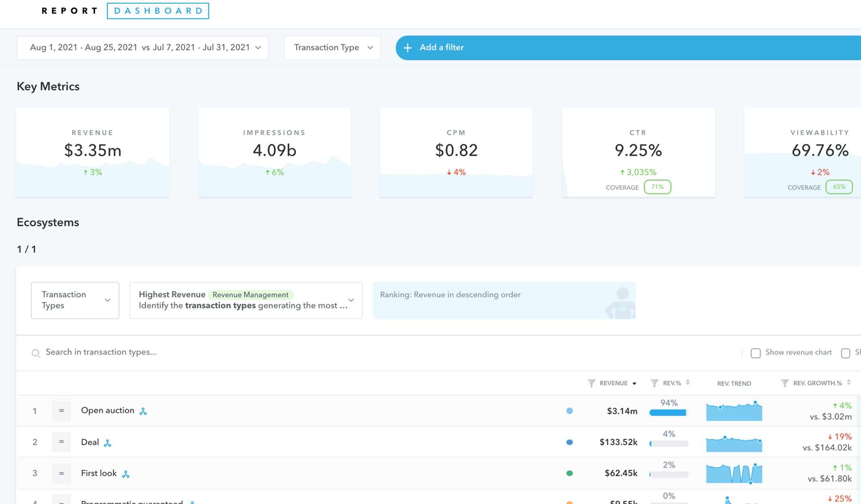The height and width of the screenshot is (504, 861).
Task: Open the Deal revenue trend sparkline
Action: click(x=734, y=443)
